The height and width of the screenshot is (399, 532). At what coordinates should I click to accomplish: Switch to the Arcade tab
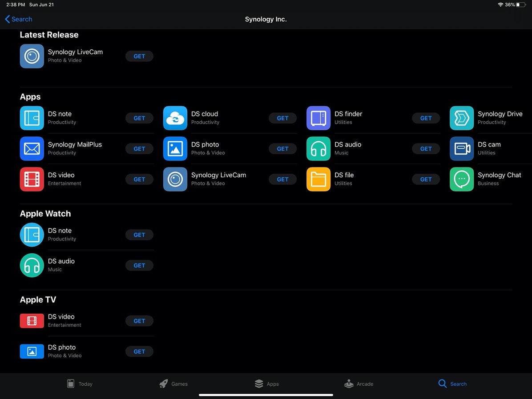point(359,384)
